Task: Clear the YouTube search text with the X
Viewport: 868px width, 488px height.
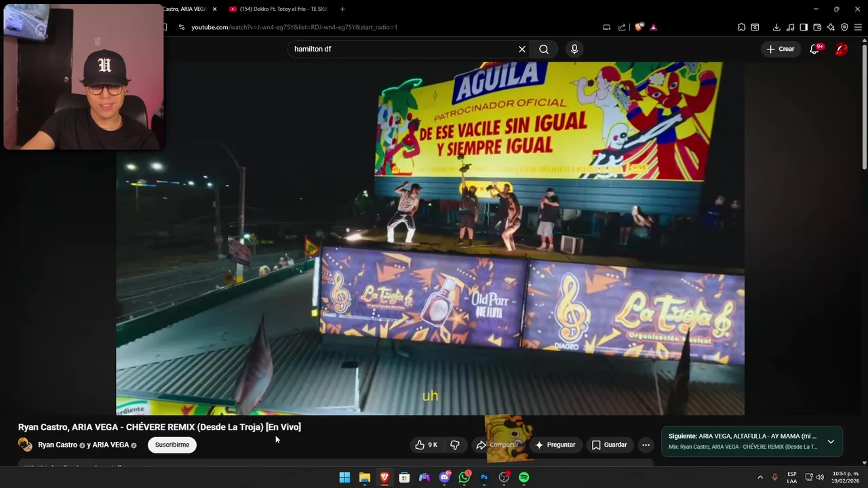Action: [522, 49]
